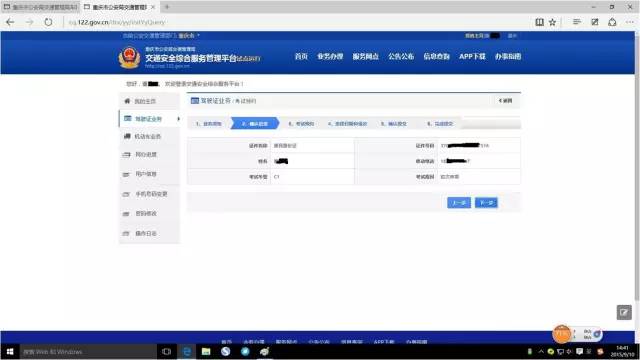Add page to favorites with star icon
The width and height of the screenshot is (640, 360).
tap(552, 22)
